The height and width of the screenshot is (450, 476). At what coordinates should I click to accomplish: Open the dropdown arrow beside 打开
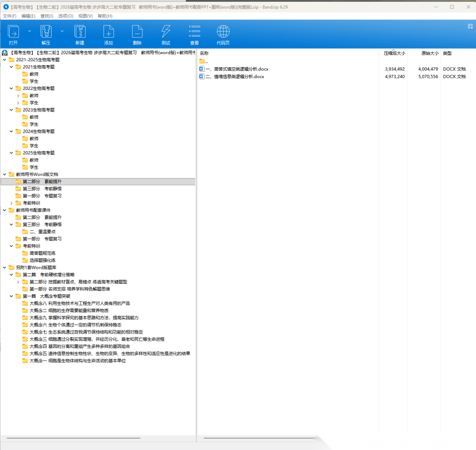[30, 31]
